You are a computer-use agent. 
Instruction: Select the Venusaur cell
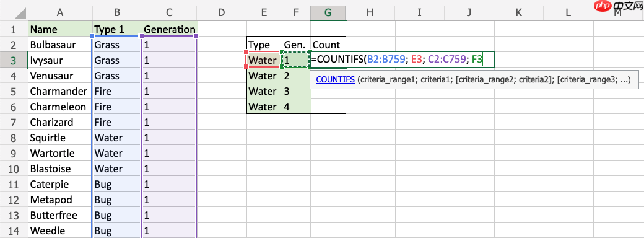tap(59, 76)
